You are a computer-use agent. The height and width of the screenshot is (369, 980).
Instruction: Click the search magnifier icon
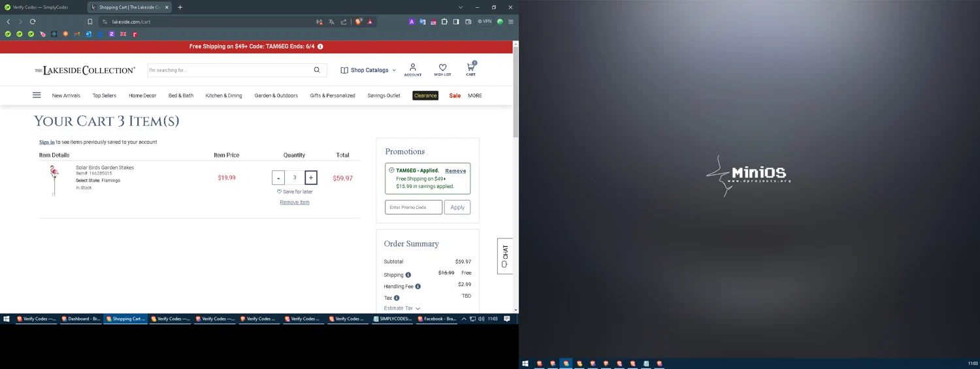click(317, 70)
